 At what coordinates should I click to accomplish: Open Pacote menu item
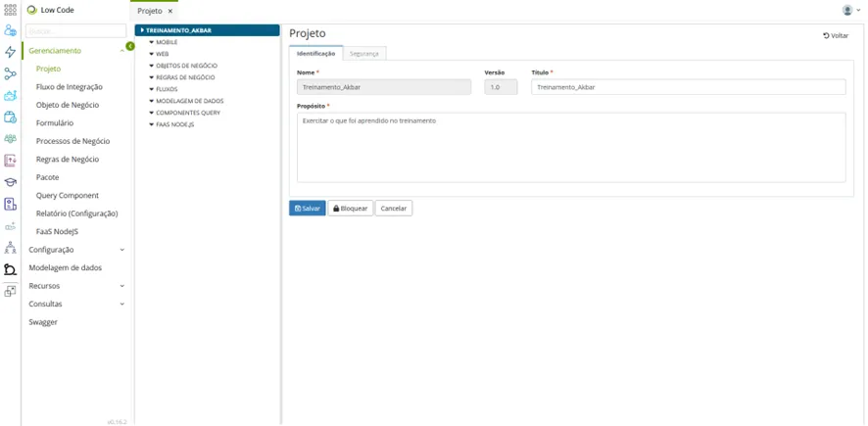47,177
